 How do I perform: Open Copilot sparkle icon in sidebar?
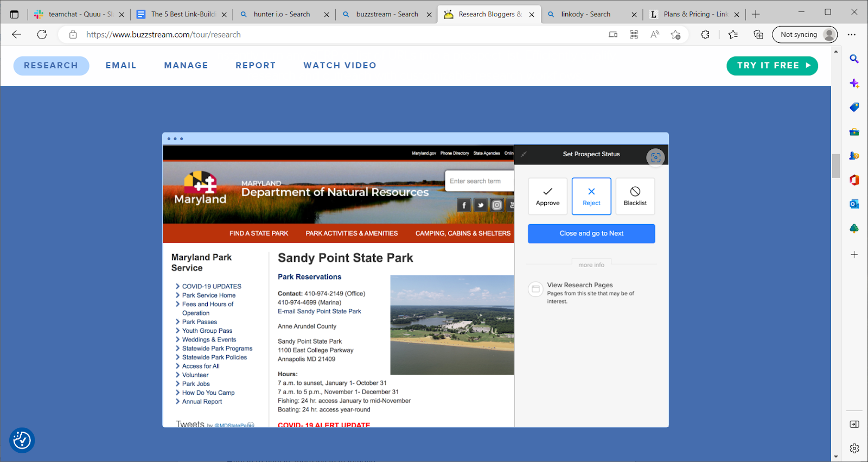pyautogui.click(x=854, y=83)
